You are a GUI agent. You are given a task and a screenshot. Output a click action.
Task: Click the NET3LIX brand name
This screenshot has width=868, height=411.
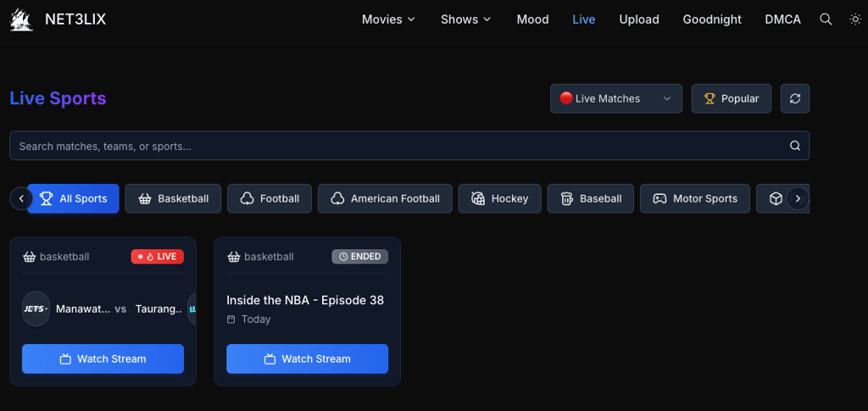(75, 19)
